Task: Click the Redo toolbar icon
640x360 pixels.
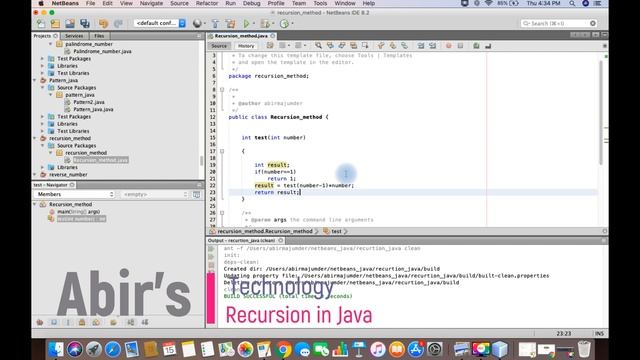Action: pos(118,24)
